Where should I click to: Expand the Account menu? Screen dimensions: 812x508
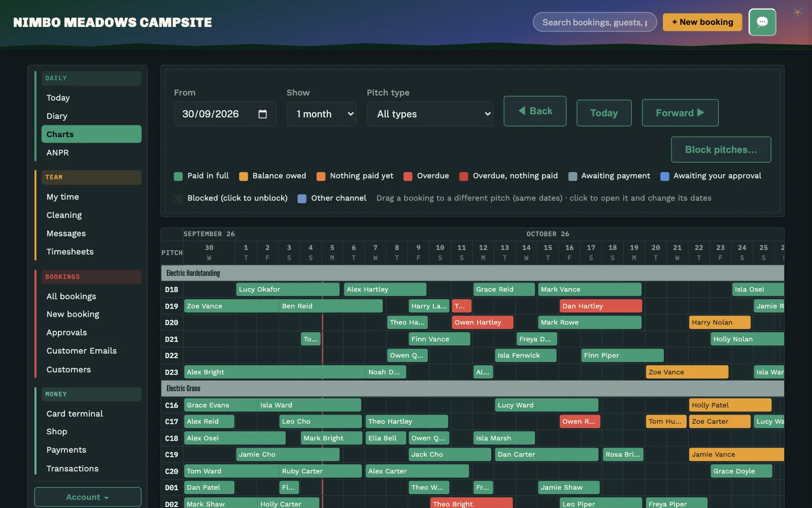pyautogui.click(x=88, y=497)
